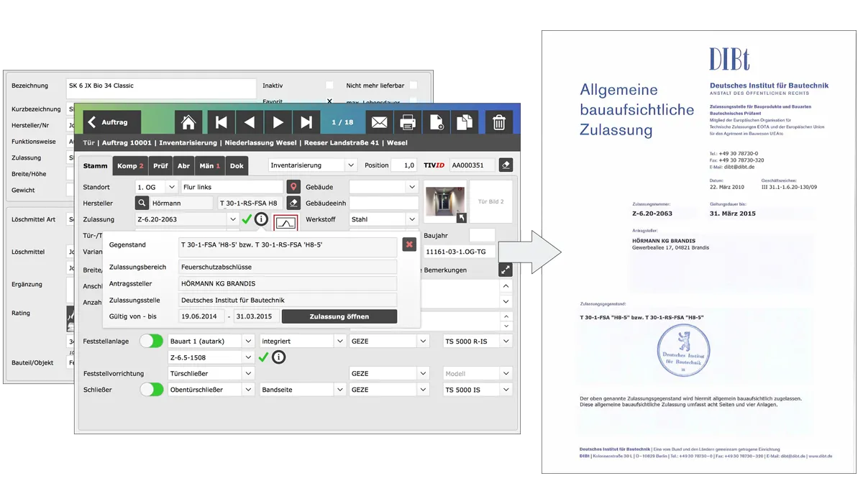
Task: Click the Zulassung öffnen button
Action: [x=339, y=316]
